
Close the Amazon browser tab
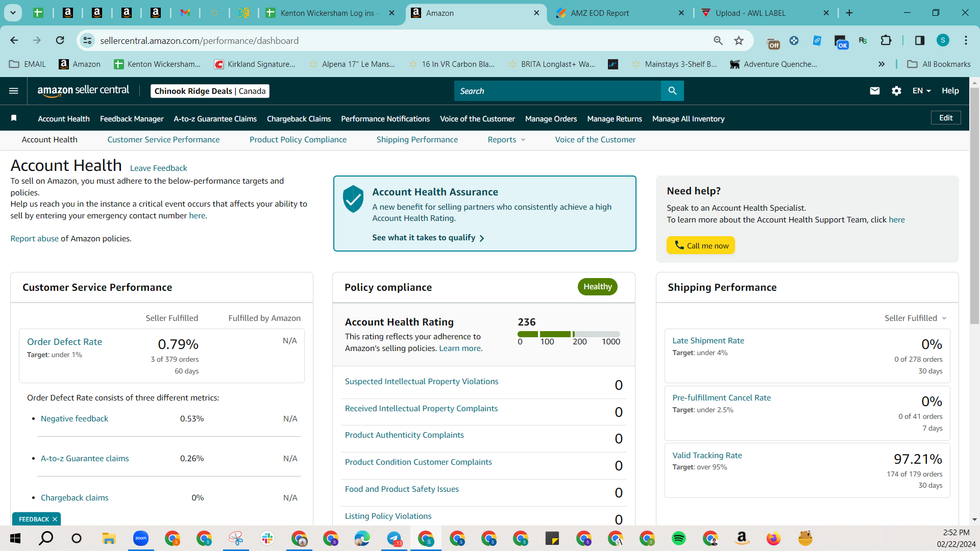pyautogui.click(x=536, y=13)
